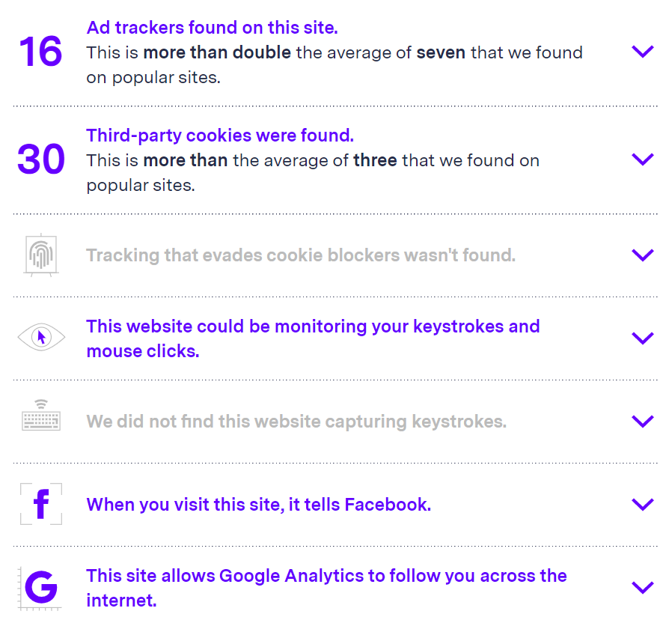Expand the Google Analytics section chevron

[x=643, y=587]
